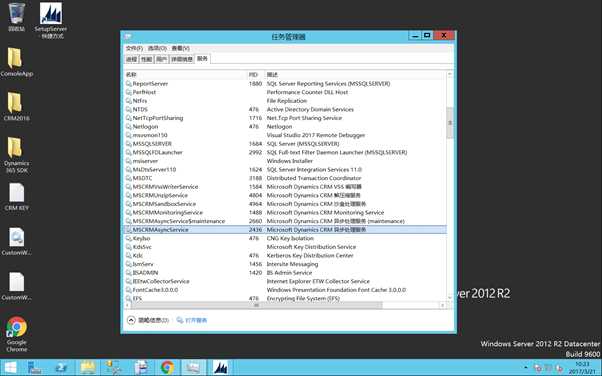Select the CRM2016 desktop folder

tap(17, 106)
